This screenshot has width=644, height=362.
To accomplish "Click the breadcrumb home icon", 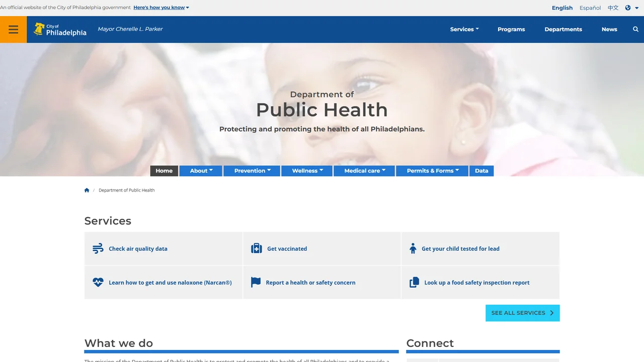I will tap(87, 190).
